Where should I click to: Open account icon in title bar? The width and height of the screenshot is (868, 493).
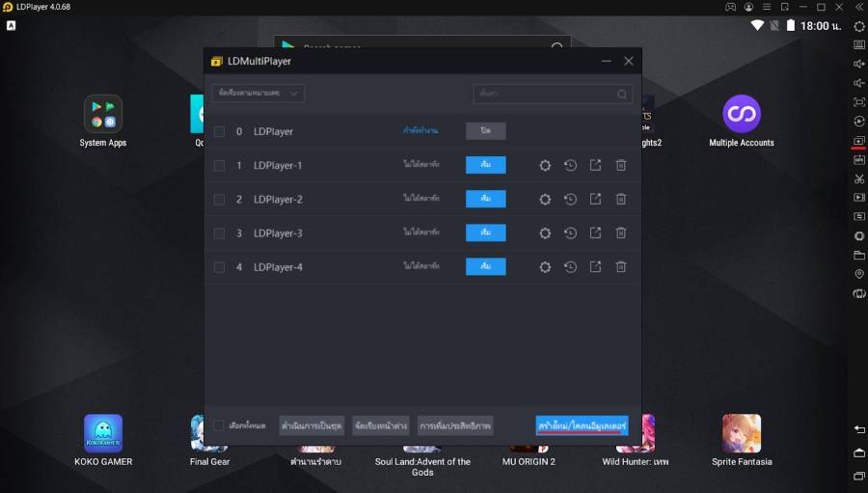click(x=749, y=7)
